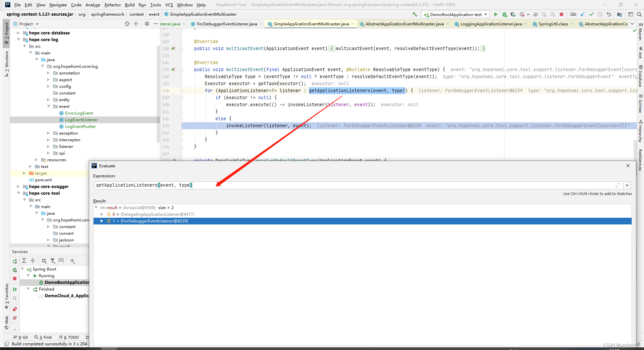Rollback changes with undo arrow icon
The image size is (644, 350).
609,14
